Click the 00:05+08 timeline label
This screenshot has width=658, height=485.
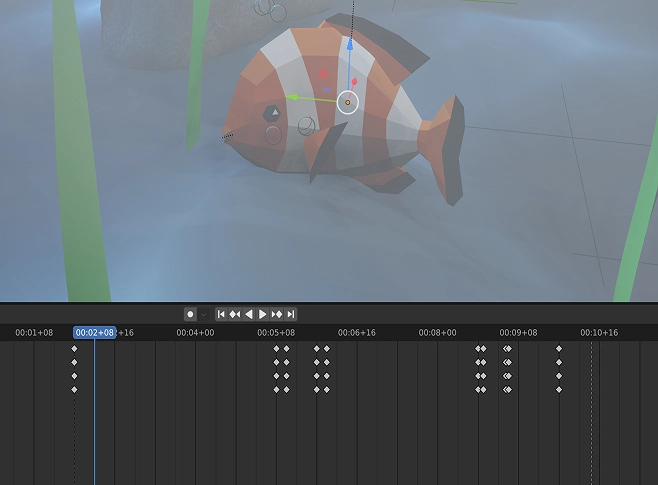276,333
